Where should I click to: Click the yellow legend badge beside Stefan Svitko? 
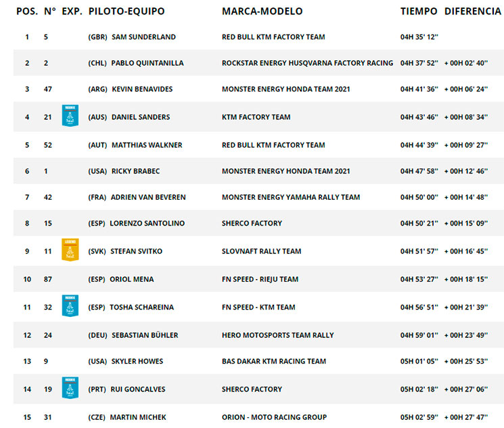tap(70, 250)
